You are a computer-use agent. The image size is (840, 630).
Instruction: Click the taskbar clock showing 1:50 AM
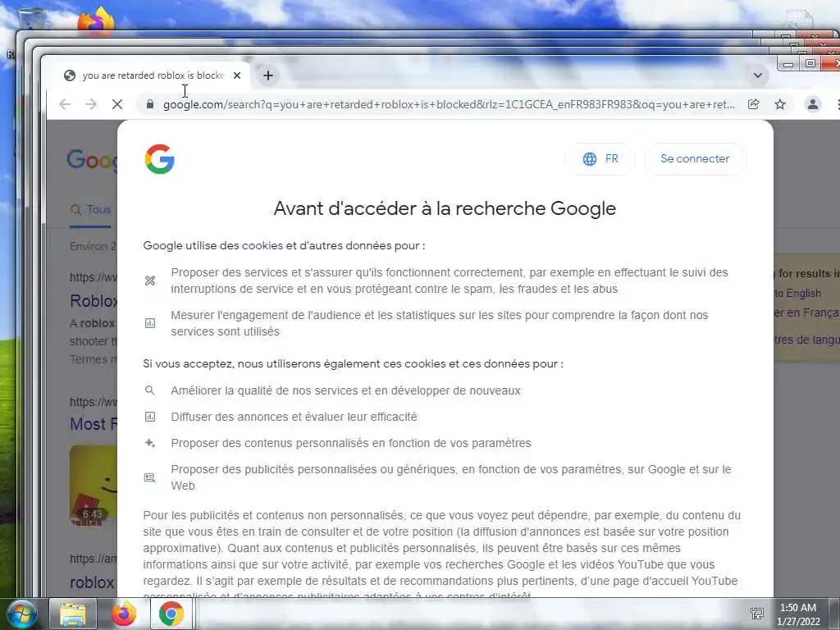[x=798, y=614]
